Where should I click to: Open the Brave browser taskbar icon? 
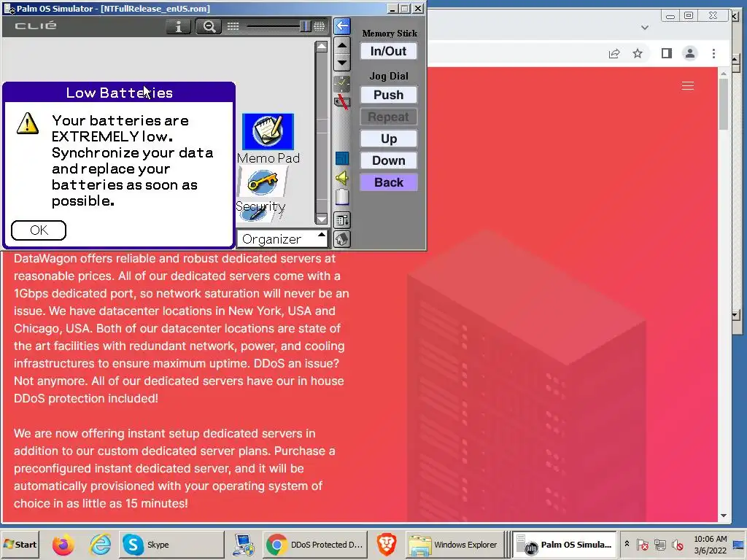click(387, 544)
